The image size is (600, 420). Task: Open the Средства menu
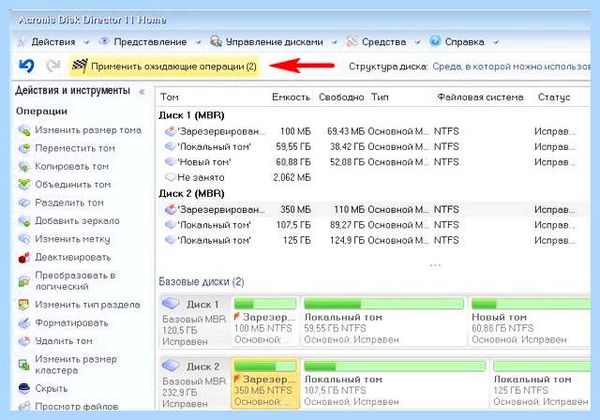(x=384, y=42)
